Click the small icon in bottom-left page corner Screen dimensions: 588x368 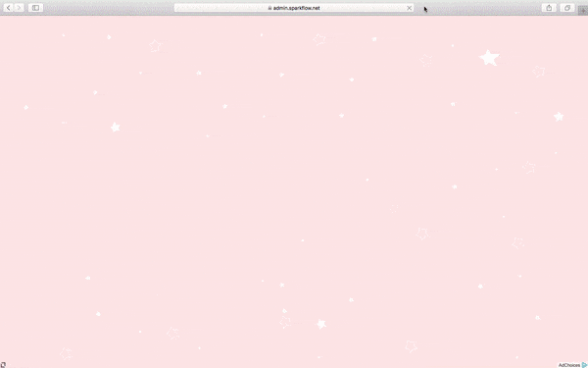[x=3, y=365]
